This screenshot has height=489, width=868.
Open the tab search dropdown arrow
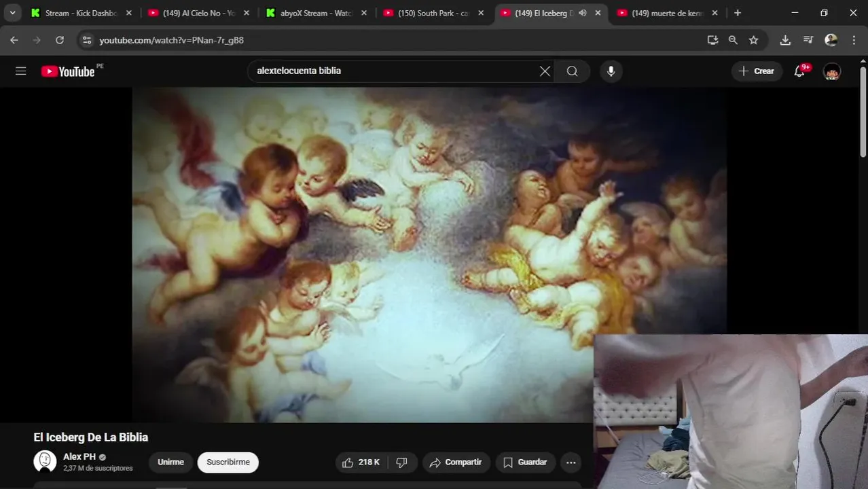click(x=12, y=13)
